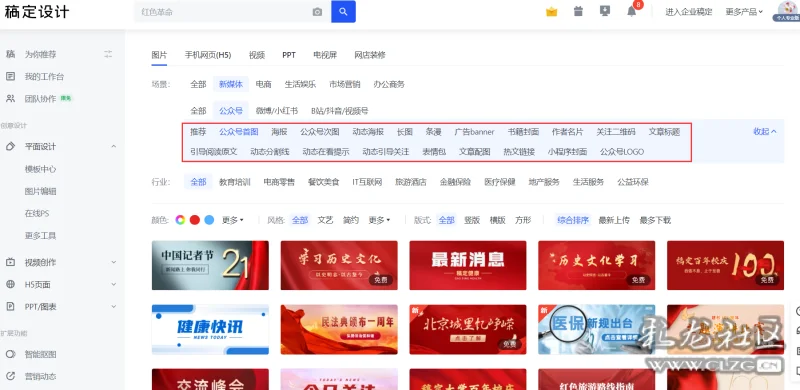Sort by 最多下载
This screenshot has width=800, height=390.
[655, 220]
